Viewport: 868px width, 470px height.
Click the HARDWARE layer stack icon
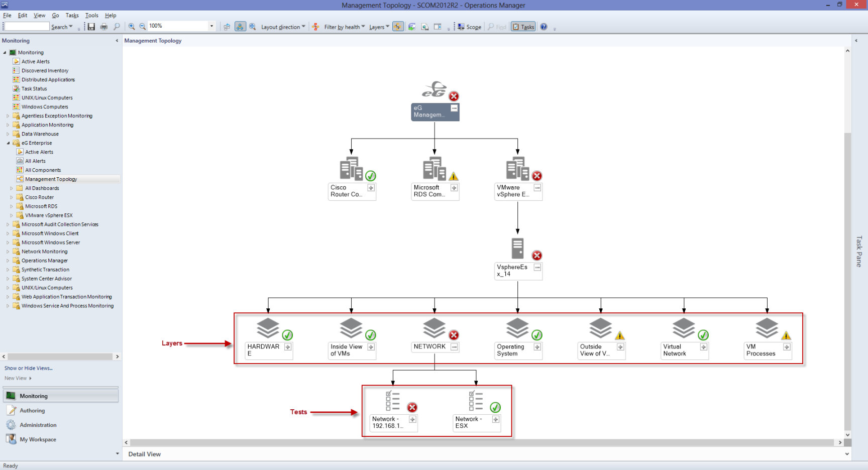pyautogui.click(x=268, y=328)
